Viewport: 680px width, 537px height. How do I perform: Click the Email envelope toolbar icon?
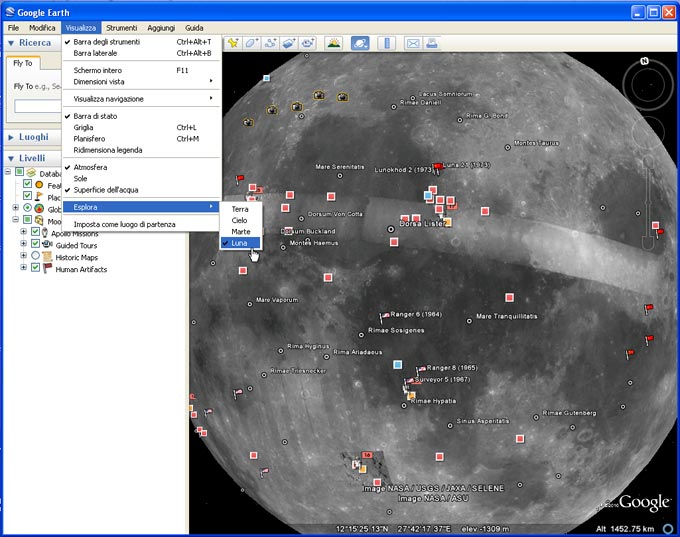click(413, 43)
